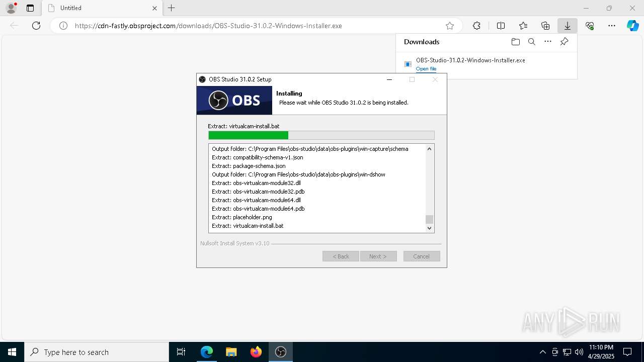Search downloads magnifier icon

click(532, 42)
